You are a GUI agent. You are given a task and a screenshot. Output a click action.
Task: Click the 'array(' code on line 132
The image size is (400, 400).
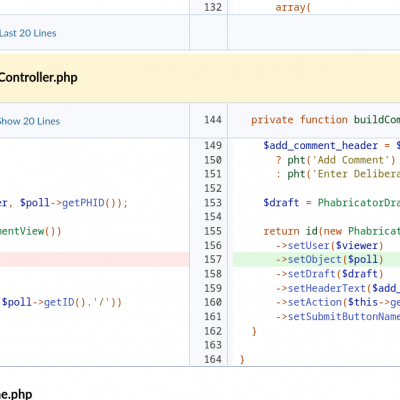(293, 7)
